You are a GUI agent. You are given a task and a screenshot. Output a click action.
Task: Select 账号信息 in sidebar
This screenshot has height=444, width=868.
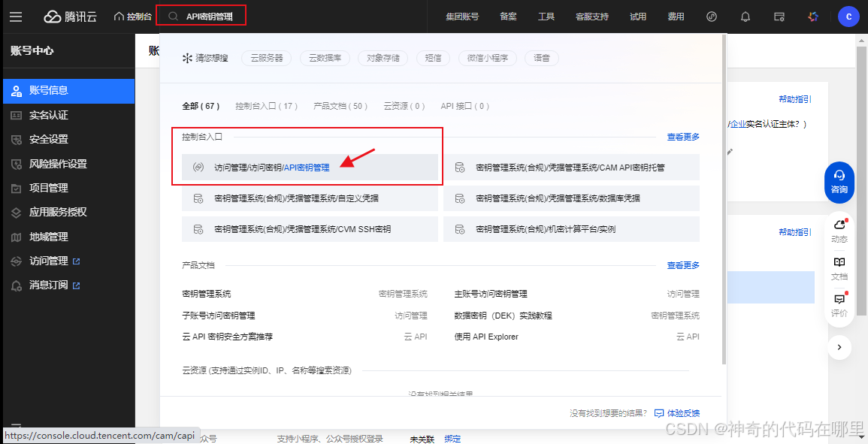(x=68, y=91)
